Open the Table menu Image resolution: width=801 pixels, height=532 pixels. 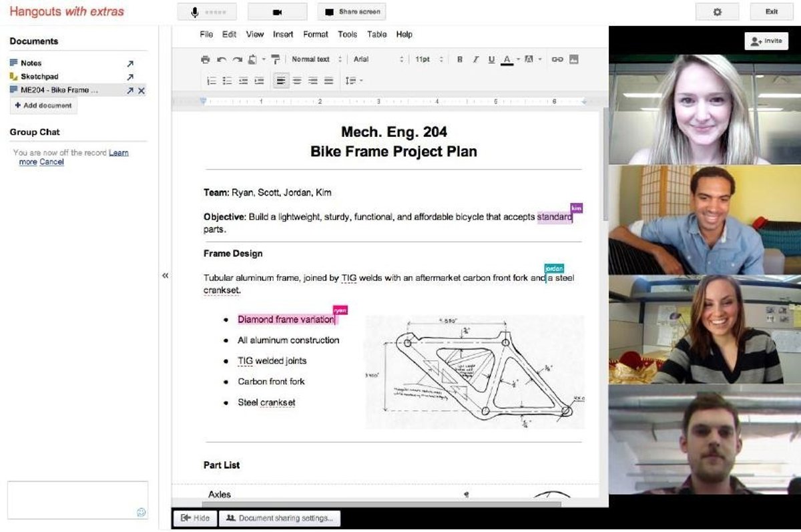[x=376, y=35]
